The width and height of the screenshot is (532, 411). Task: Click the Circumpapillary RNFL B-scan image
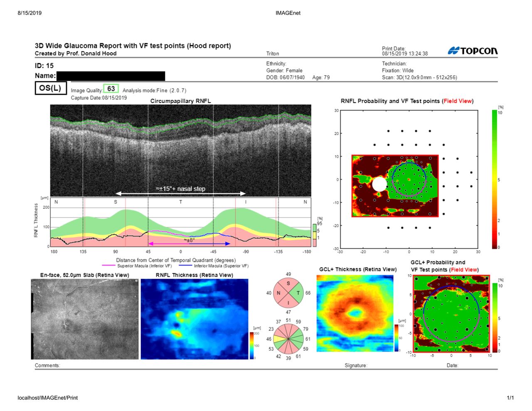180,150
